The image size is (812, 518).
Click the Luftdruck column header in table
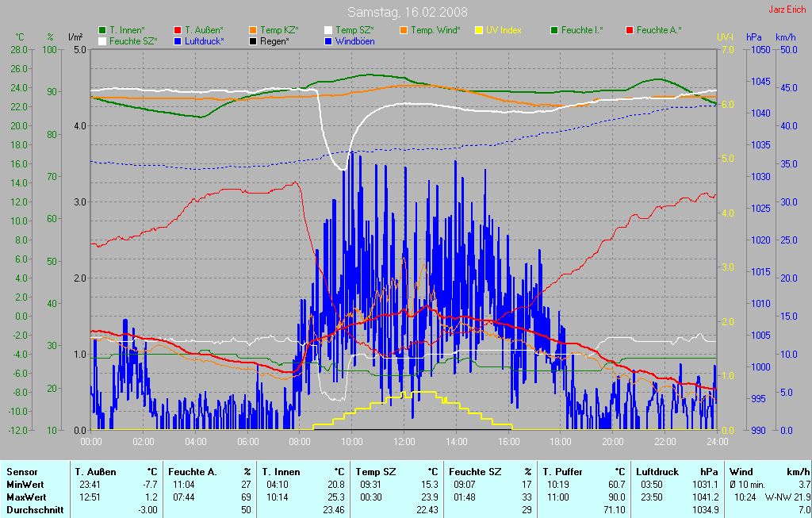point(657,472)
